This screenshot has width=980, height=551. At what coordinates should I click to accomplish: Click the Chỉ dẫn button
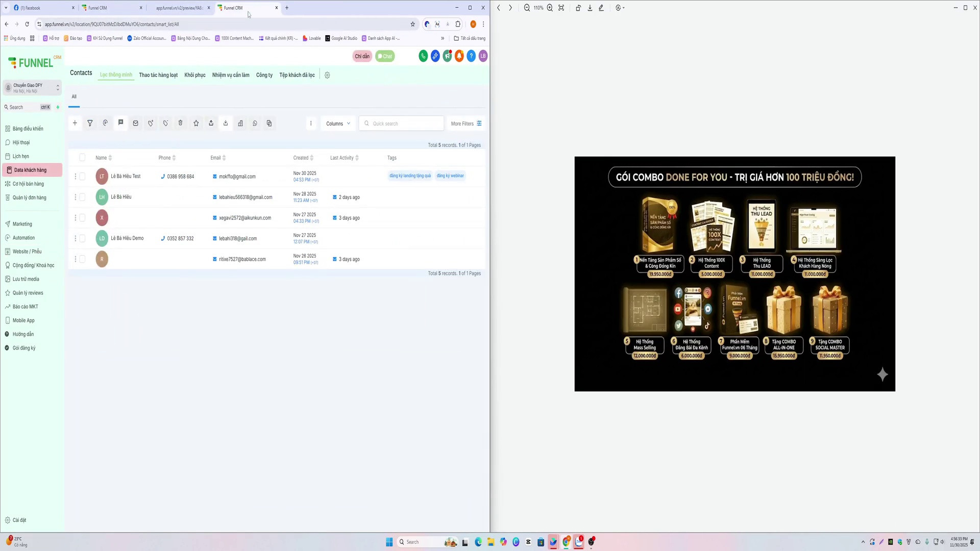coord(362,56)
